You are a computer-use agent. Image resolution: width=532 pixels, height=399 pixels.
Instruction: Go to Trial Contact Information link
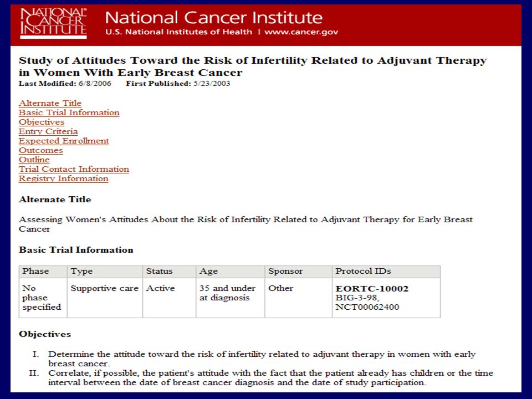point(74,170)
